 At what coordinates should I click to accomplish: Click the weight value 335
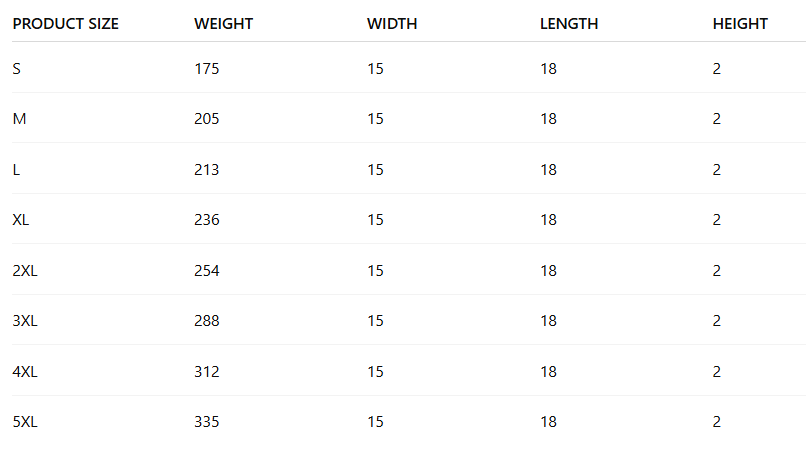pyautogui.click(x=207, y=422)
